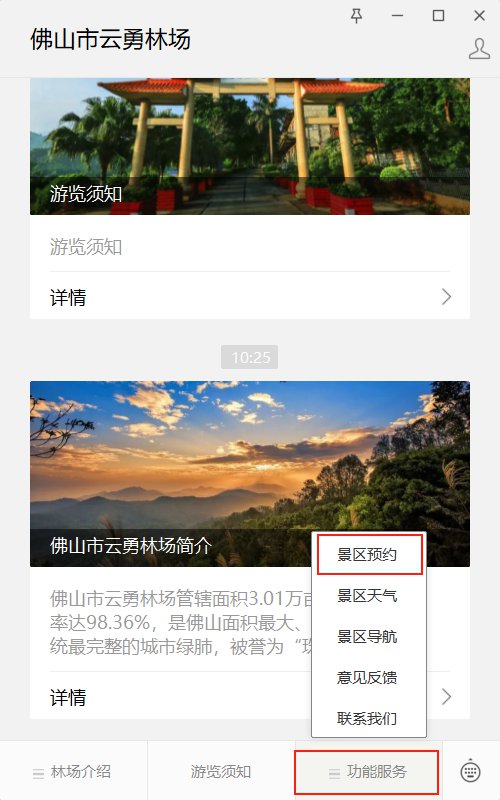500x800 pixels.
Task: Open the 佛山市云勇林场简介 sunset image
Action: [x=250, y=474]
